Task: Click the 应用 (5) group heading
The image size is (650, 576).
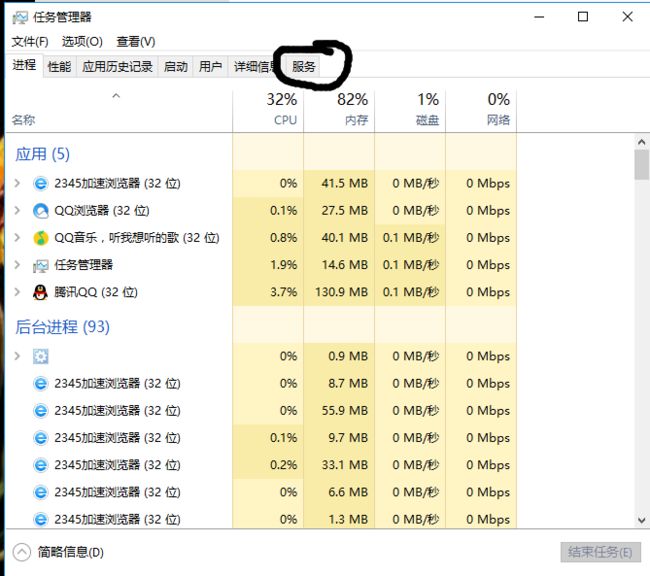Action: (x=42, y=154)
